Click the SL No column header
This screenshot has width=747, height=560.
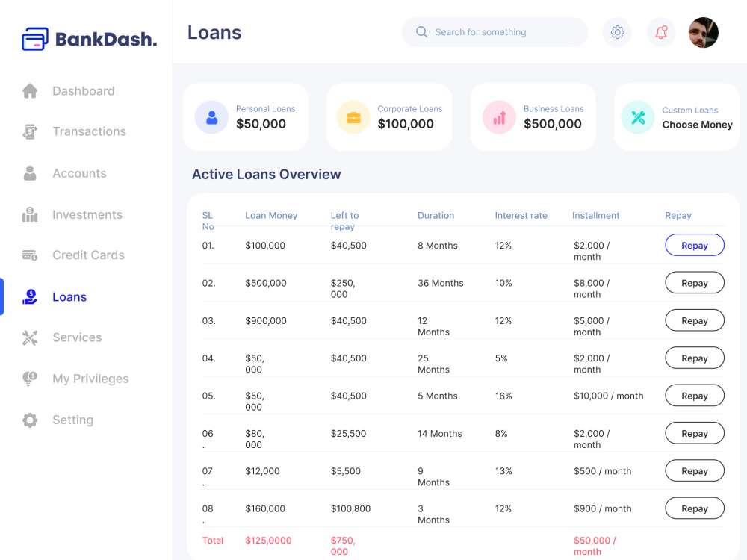point(208,221)
